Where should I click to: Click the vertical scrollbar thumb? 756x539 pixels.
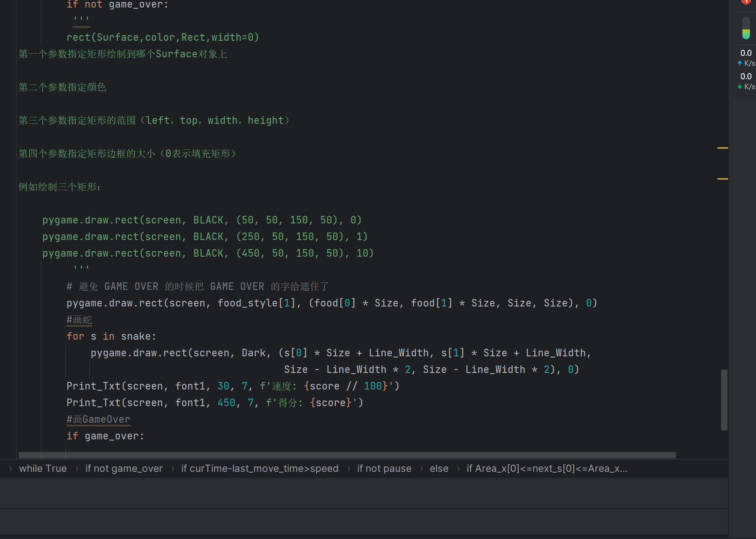tap(724, 400)
